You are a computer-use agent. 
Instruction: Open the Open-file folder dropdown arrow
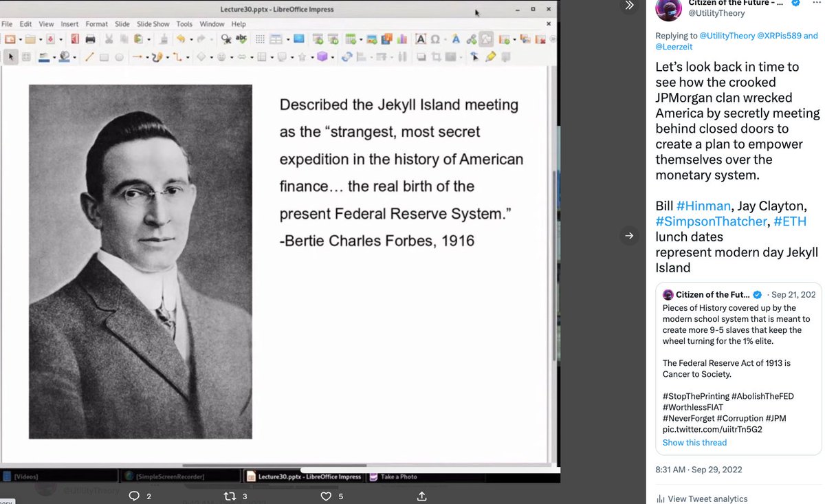(x=41, y=39)
